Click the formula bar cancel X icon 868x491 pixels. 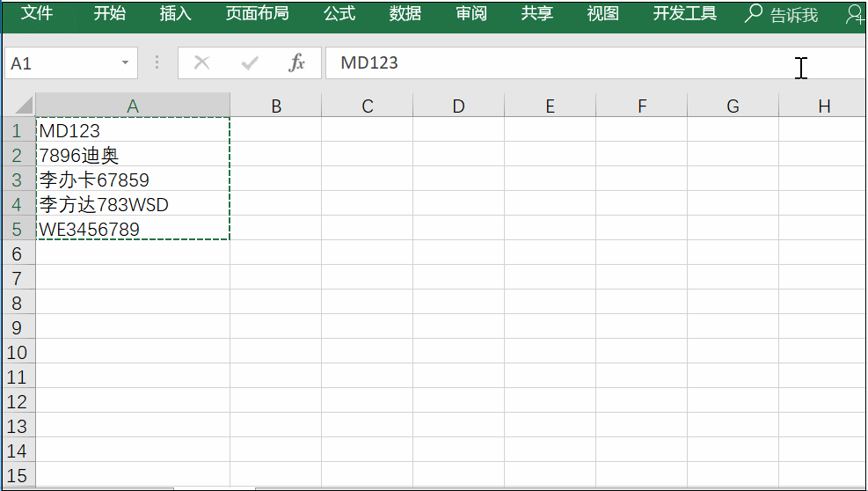coord(201,63)
